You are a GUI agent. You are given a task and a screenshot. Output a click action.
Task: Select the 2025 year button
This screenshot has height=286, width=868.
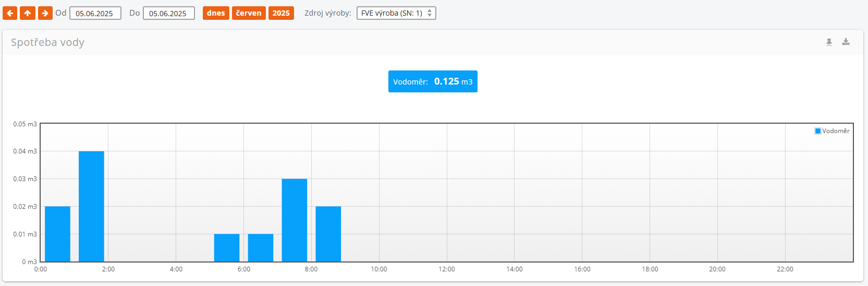point(281,13)
